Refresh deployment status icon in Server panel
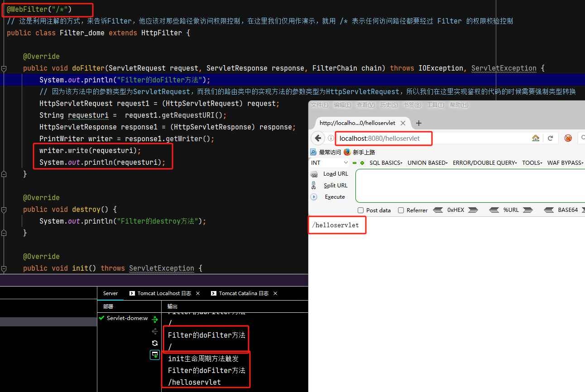585x392 pixels. pyautogui.click(x=155, y=343)
